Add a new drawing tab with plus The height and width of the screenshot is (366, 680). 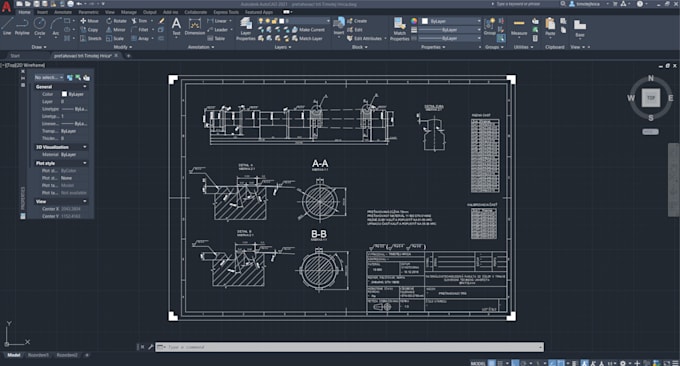point(128,56)
